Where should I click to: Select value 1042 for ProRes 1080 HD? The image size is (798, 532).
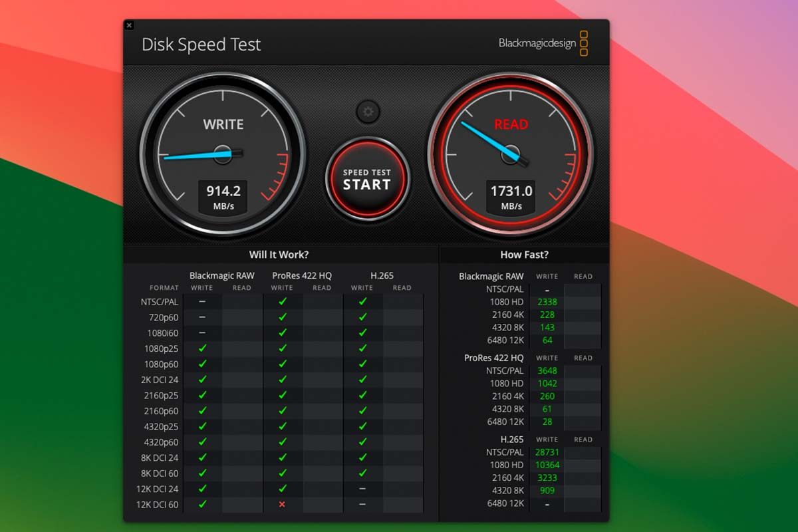(x=547, y=384)
